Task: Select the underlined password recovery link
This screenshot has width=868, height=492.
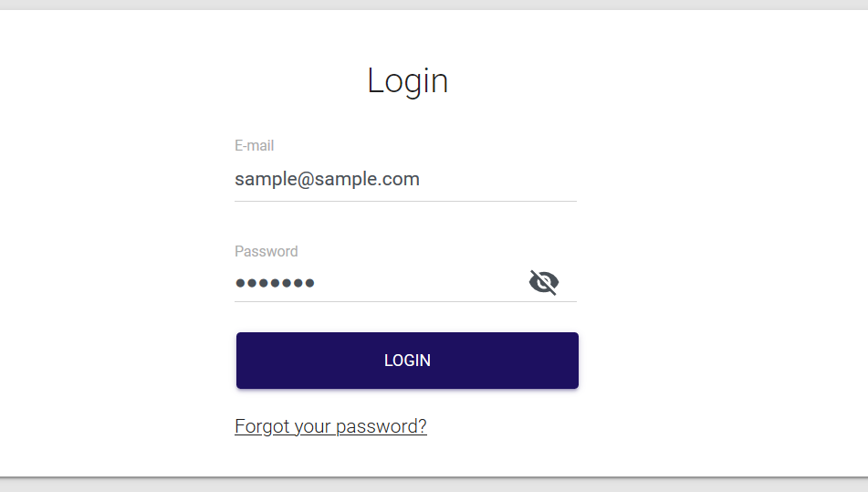Action: click(x=330, y=426)
